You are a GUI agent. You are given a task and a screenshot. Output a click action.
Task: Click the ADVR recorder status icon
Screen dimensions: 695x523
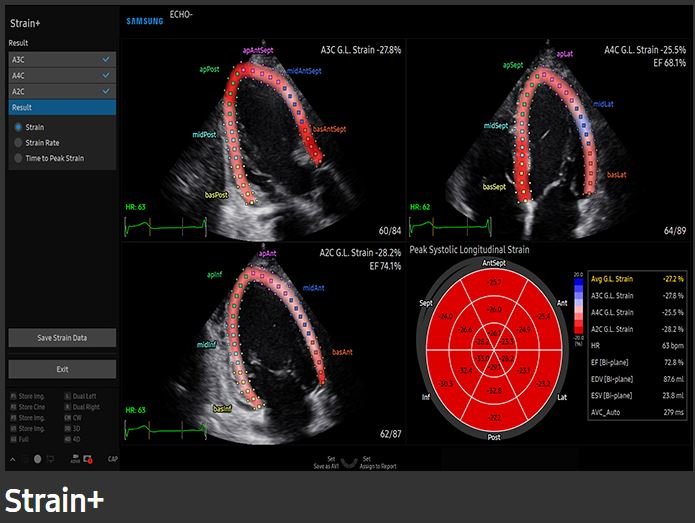pos(75,459)
